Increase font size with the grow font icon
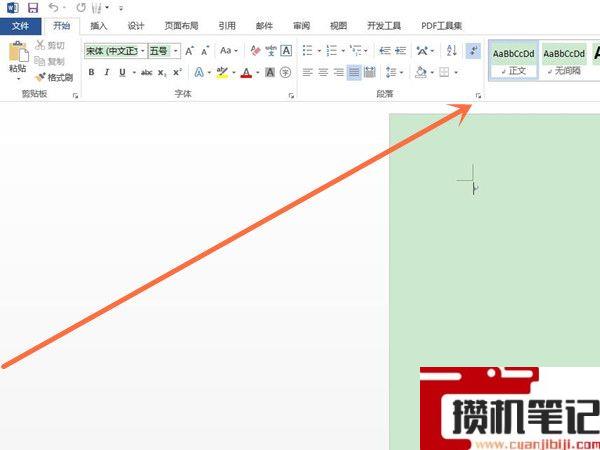Viewport: 600px width, 450px height. tap(189, 51)
